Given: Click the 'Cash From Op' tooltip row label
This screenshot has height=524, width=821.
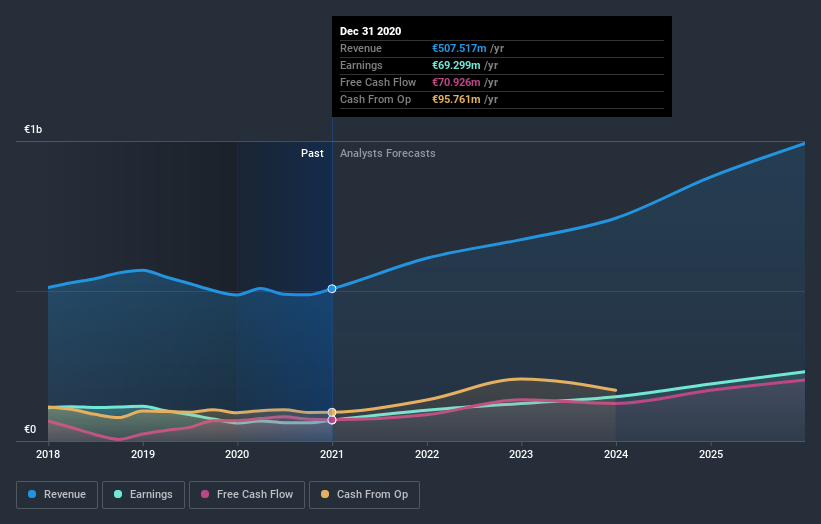Looking at the screenshot, I should 375,99.
